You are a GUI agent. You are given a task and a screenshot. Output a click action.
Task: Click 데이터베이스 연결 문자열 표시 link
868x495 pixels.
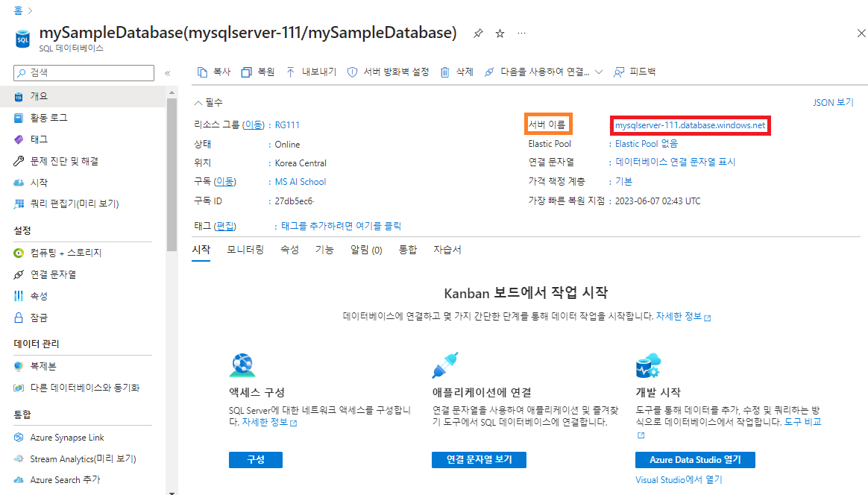click(676, 162)
